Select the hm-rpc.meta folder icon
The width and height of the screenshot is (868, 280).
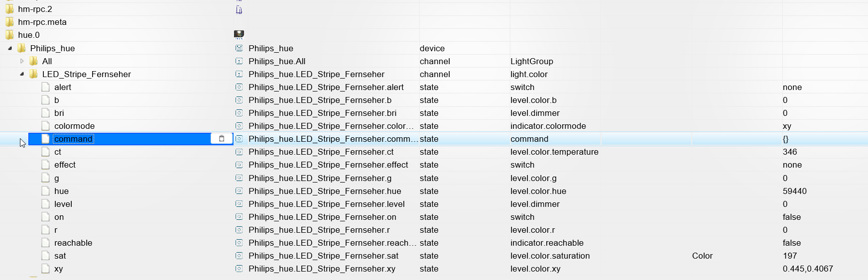pyautogui.click(x=10, y=22)
